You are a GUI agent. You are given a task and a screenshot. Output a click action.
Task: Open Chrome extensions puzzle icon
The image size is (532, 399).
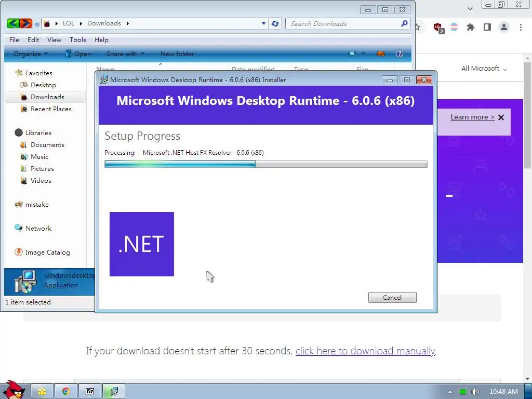point(470,27)
